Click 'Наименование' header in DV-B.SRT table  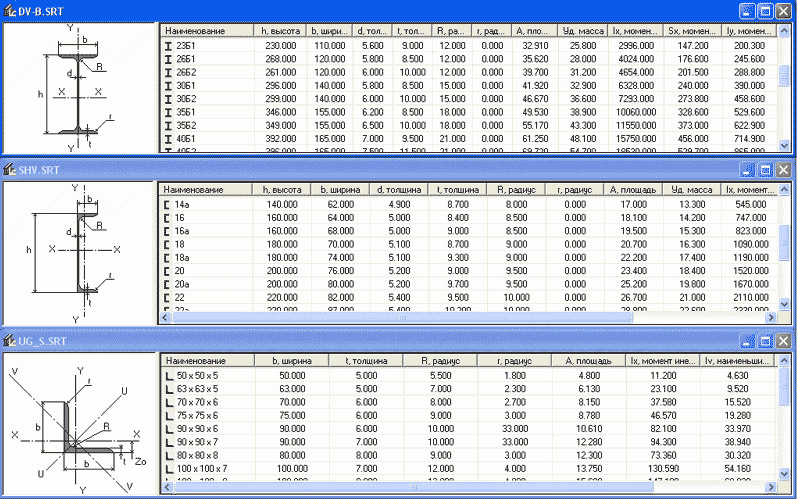click(x=204, y=32)
